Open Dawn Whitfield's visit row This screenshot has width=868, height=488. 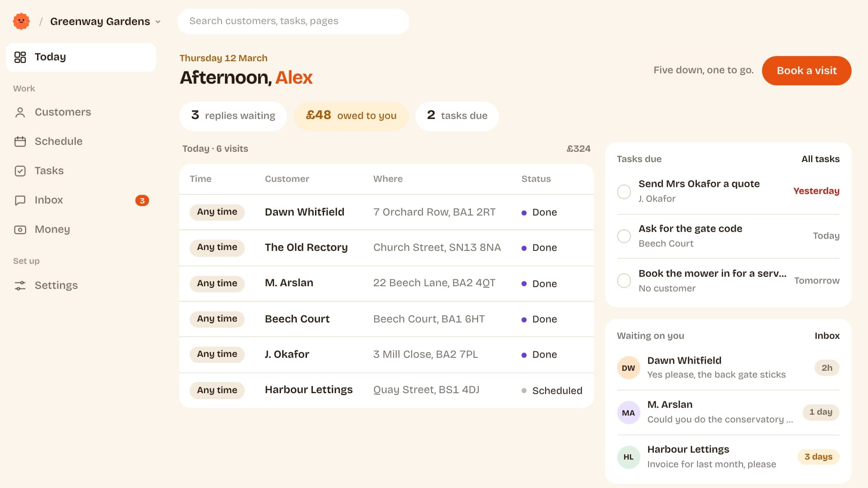[386, 212]
